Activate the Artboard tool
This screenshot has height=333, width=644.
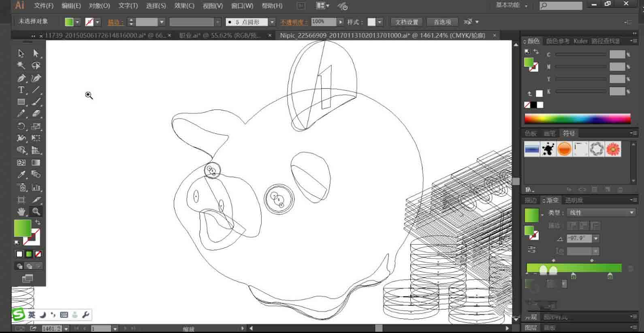[21, 200]
